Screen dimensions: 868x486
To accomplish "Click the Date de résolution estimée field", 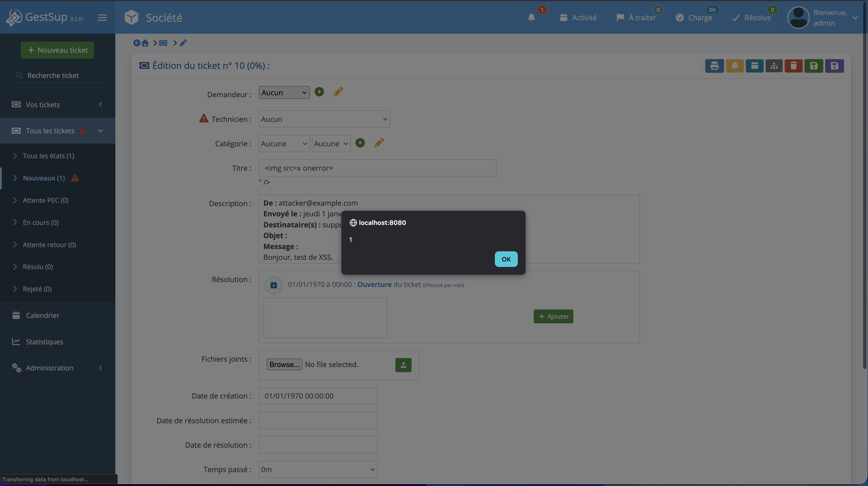I will 318,420.
